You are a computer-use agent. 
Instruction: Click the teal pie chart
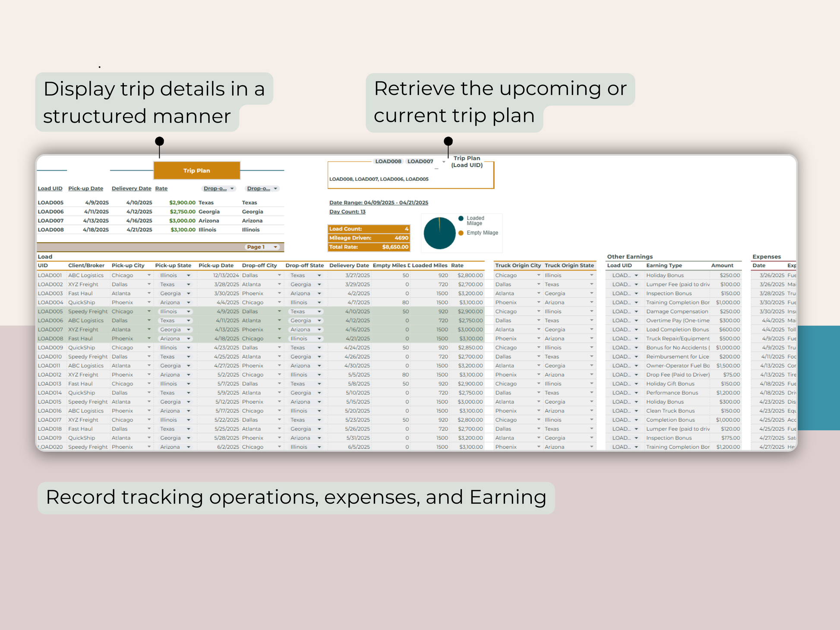pyautogui.click(x=439, y=233)
